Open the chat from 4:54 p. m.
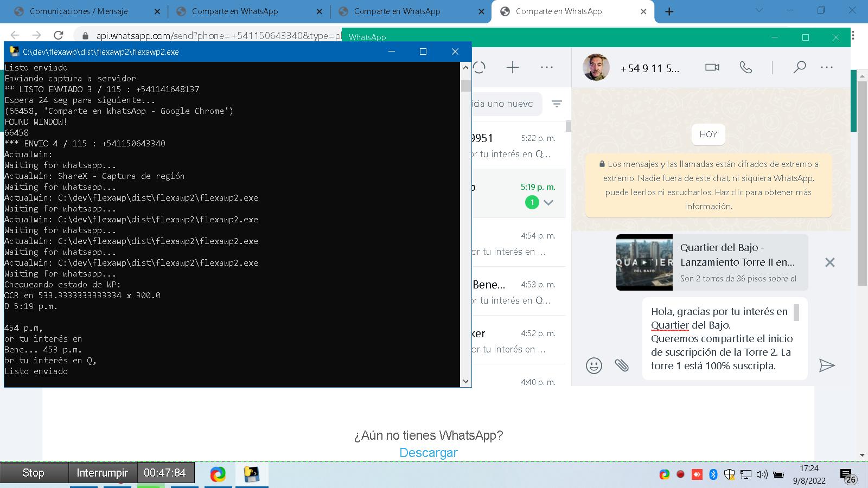The height and width of the screenshot is (488, 868). click(519, 243)
